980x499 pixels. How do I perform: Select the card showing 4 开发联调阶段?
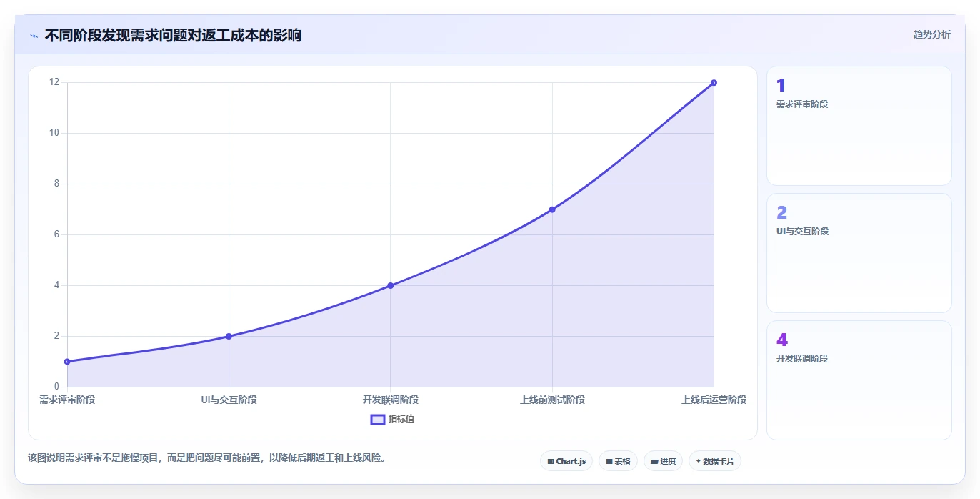click(859, 380)
